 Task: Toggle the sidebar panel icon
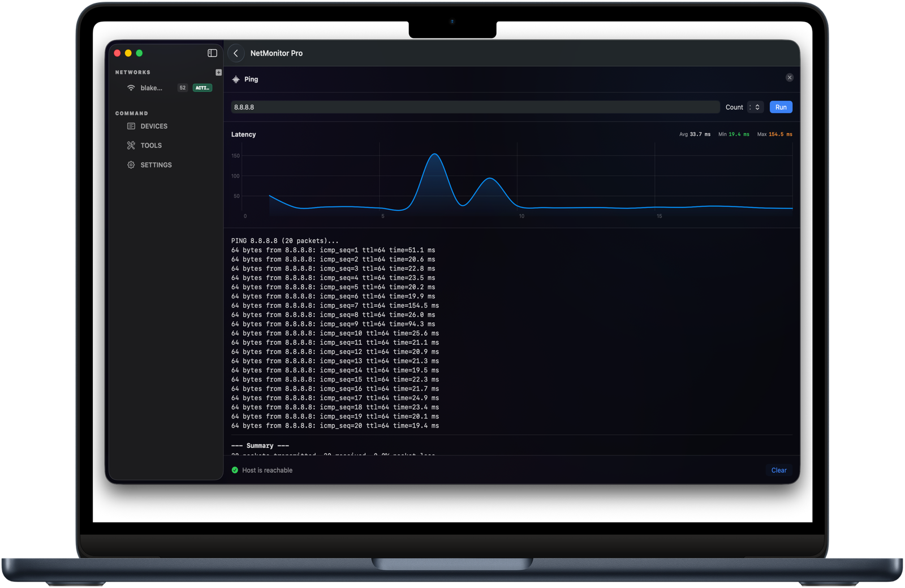point(212,53)
